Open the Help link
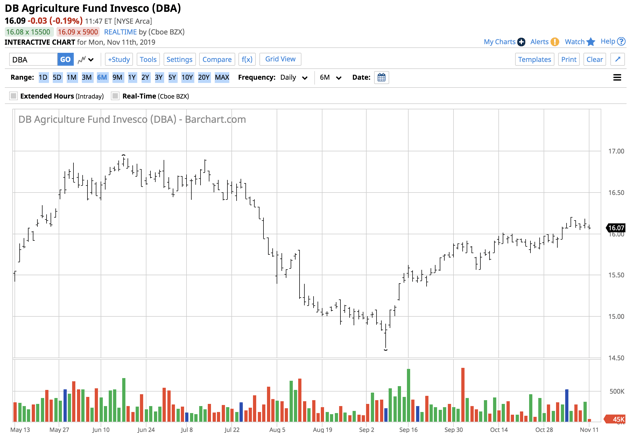Screen dimensions: 640x433 click(608, 42)
